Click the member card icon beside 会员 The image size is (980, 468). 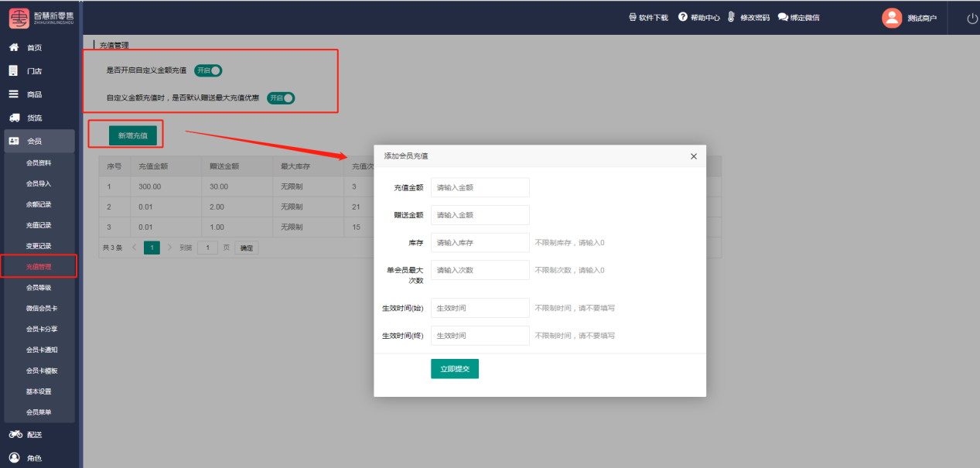[x=14, y=141]
